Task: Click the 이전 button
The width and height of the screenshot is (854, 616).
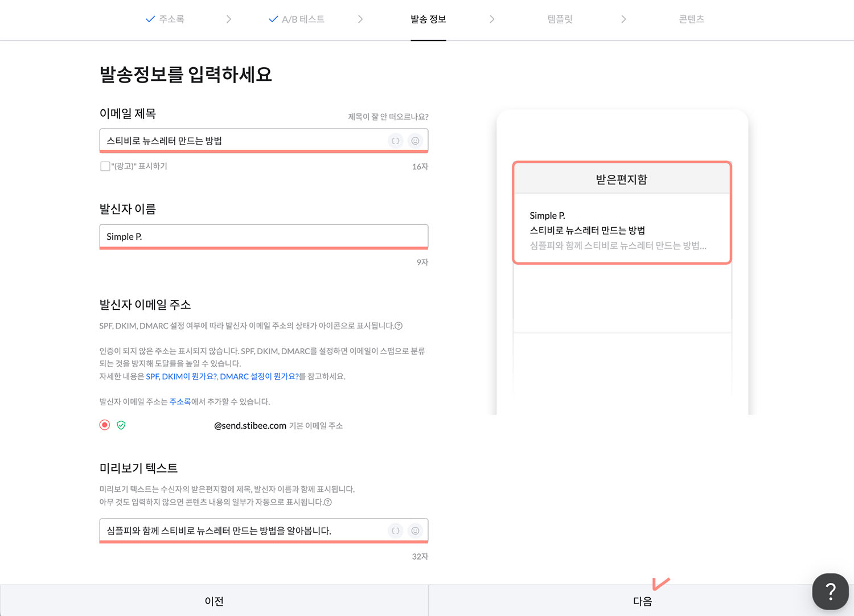Action: pos(214,601)
